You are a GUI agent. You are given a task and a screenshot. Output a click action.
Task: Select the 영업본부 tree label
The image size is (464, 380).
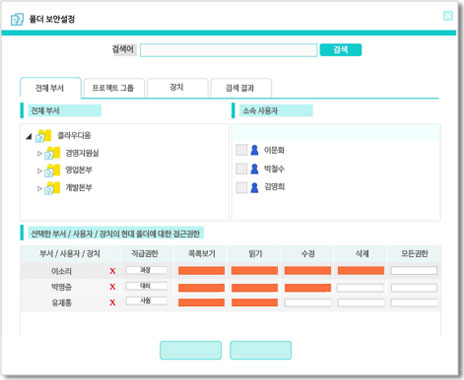click(79, 170)
